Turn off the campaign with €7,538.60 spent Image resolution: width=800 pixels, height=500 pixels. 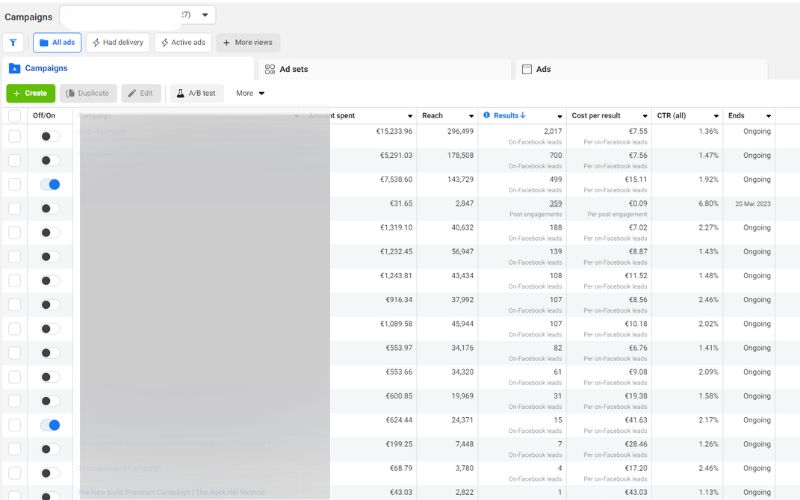(x=50, y=184)
